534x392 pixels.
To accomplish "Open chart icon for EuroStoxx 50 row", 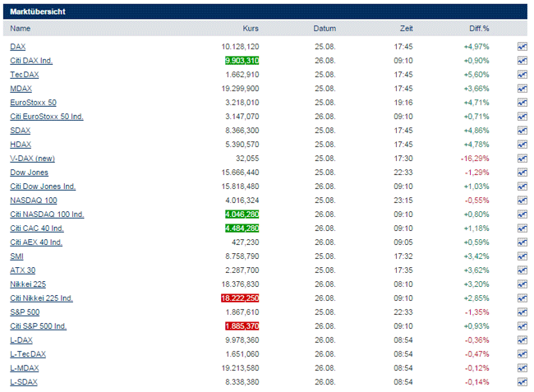I will [522, 103].
